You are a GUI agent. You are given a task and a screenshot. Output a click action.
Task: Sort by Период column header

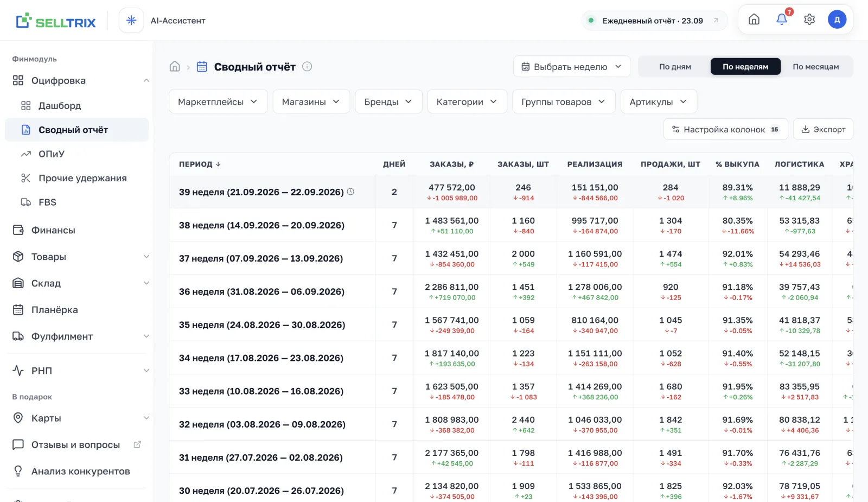click(x=200, y=164)
